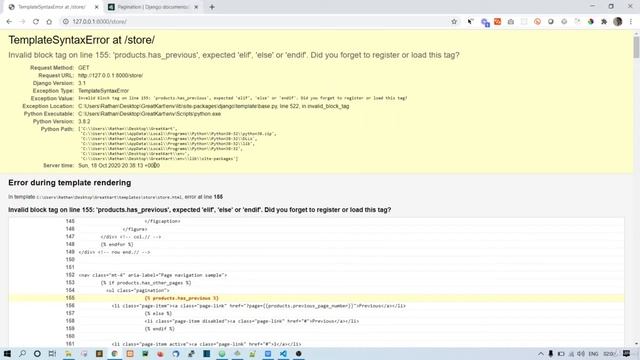View site information icon in address bar
The height and width of the screenshot is (360, 640).
[x=65, y=22]
